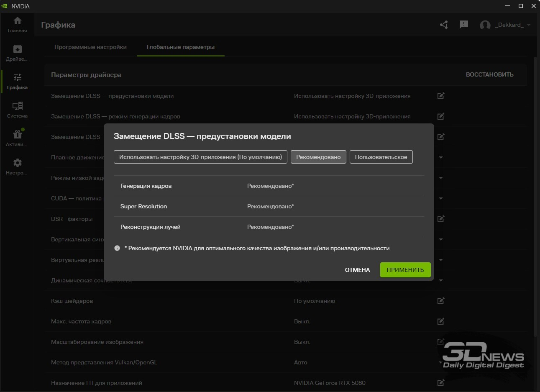The image size is (540, 392).
Task: Click the Super Resolution row label
Action: [x=143, y=206]
